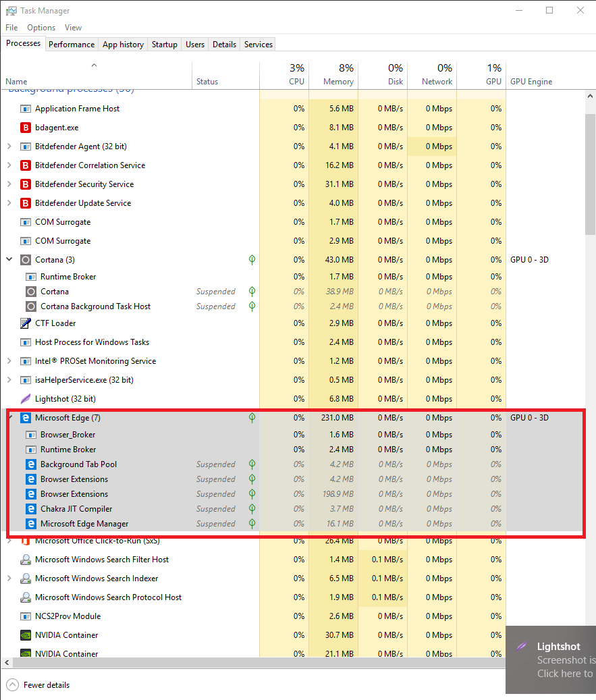Click the Cortana Background Task Host icon
Viewport: 596px width, 700px height.
coord(31,306)
